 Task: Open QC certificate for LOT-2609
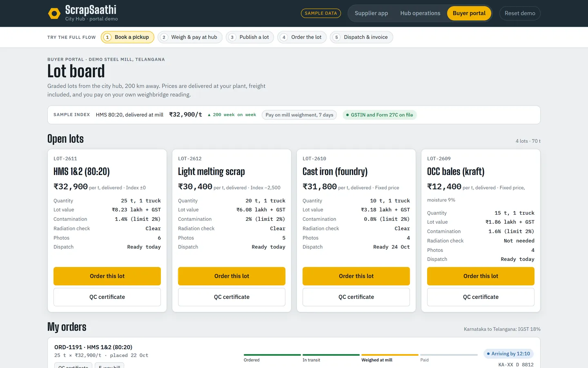pos(481,297)
